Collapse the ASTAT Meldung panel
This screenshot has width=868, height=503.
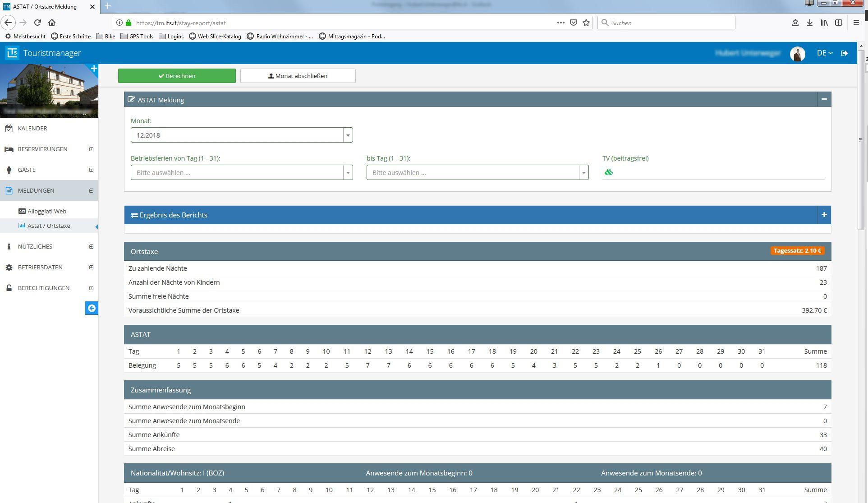tap(824, 99)
